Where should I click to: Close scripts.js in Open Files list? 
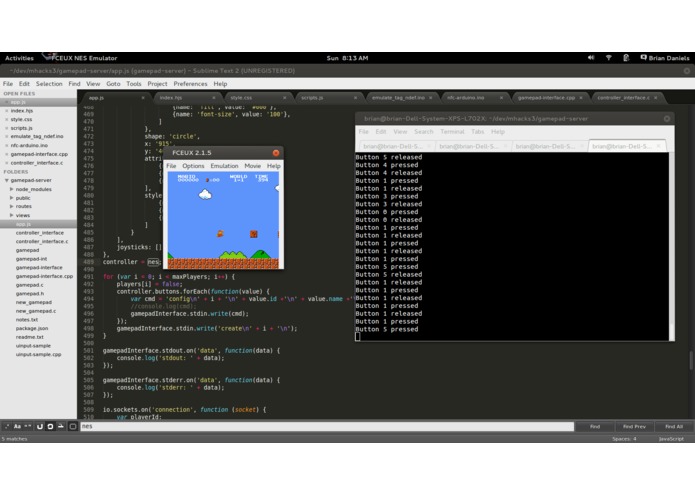[x=7, y=128]
